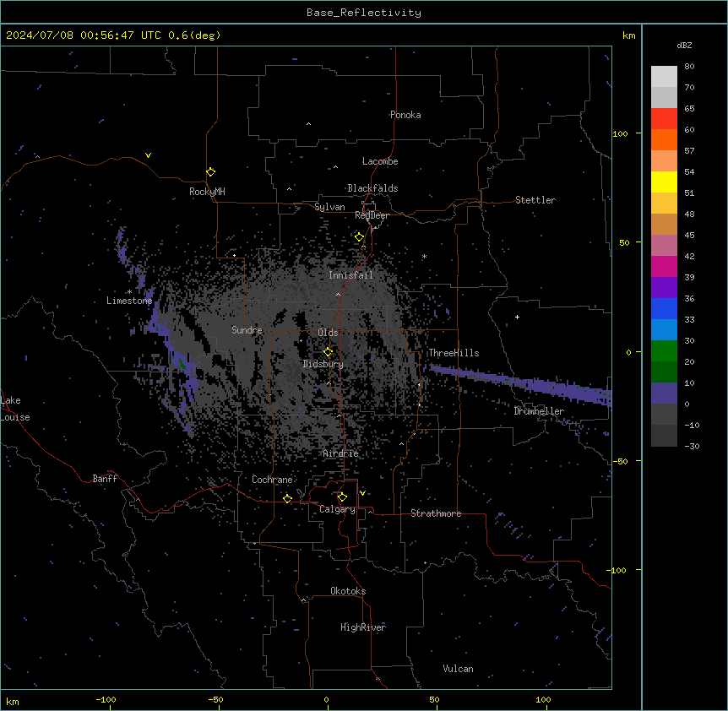Click the purple-blue 10 dBZ legend swatch
Viewport: 728px width, 711px height.
664,393
